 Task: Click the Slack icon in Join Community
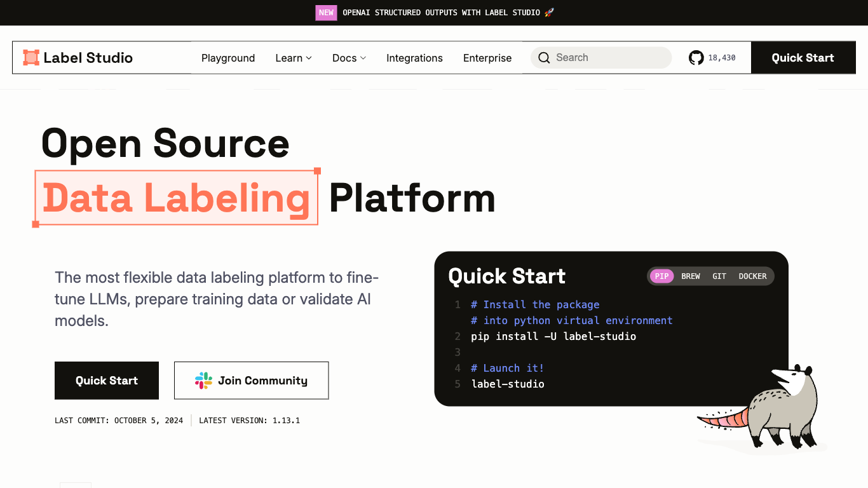pos(203,381)
